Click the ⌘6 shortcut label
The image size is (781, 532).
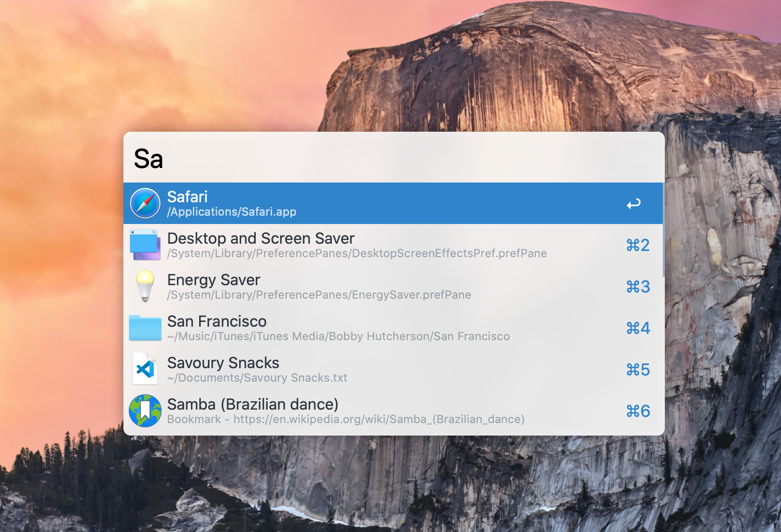[638, 411]
